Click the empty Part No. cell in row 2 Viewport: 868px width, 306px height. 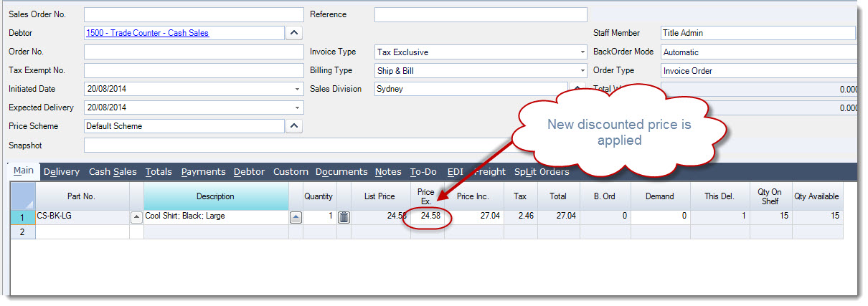[82, 231]
